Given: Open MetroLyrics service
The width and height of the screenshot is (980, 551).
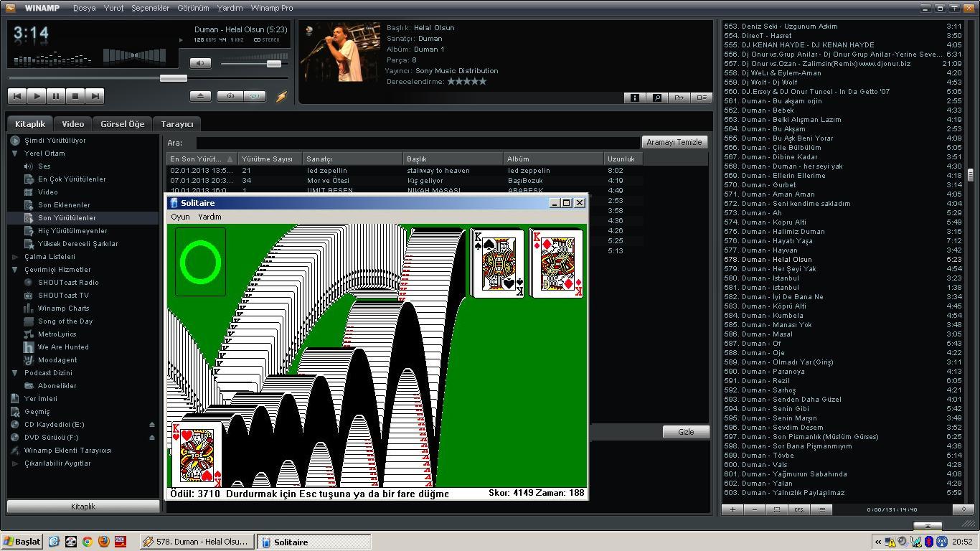Looking at the screenshot, I should tap(57, 334).
